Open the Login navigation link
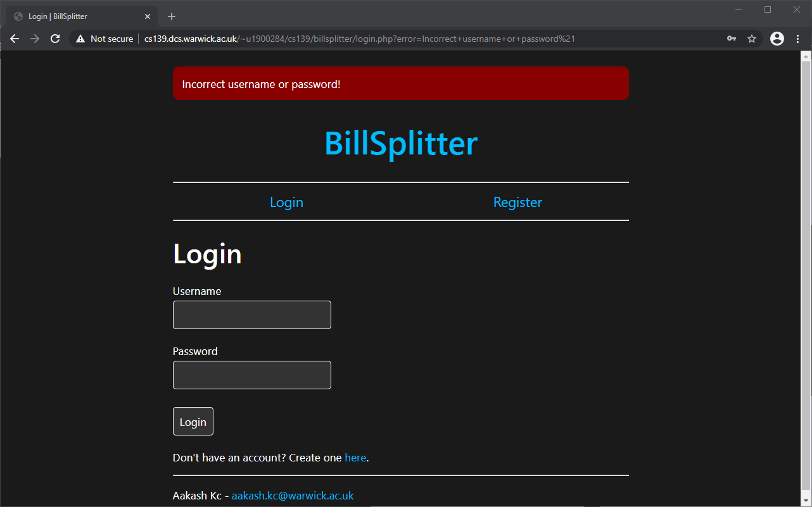The width and height of the screenshot is (812, 507). click(286, 203)
